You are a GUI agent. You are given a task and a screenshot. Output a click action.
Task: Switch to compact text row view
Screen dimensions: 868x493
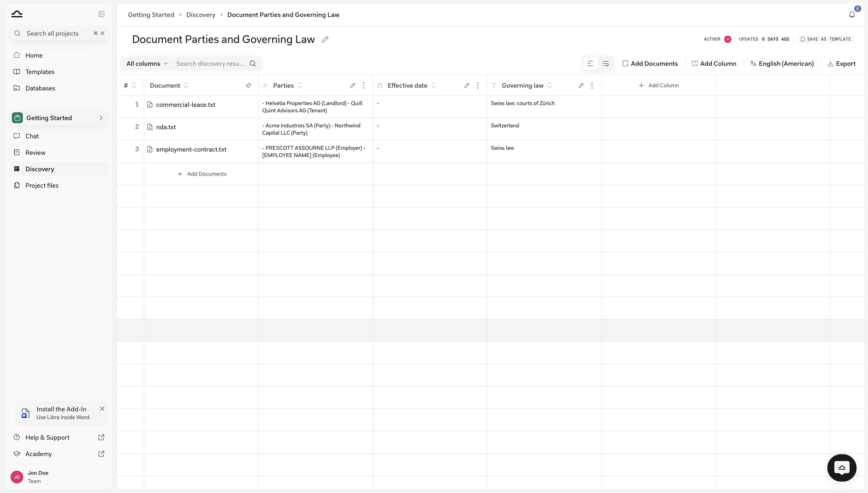590,64
